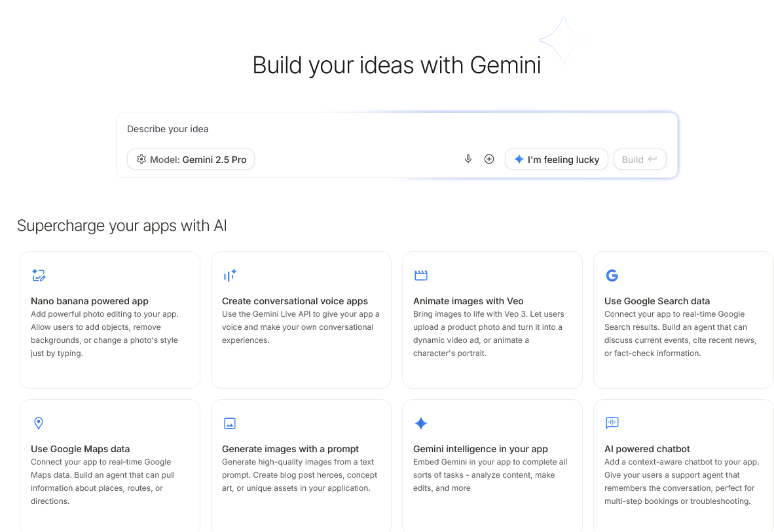This screenshot has height=532, width=774.
Task: Click the Gemini sparkle star icon
Action: 421,423
